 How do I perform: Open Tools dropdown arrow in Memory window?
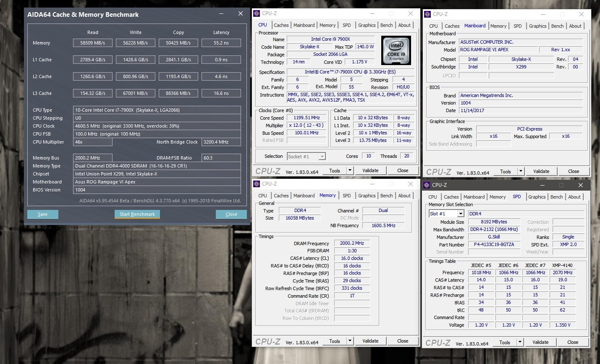click(350, 341)
